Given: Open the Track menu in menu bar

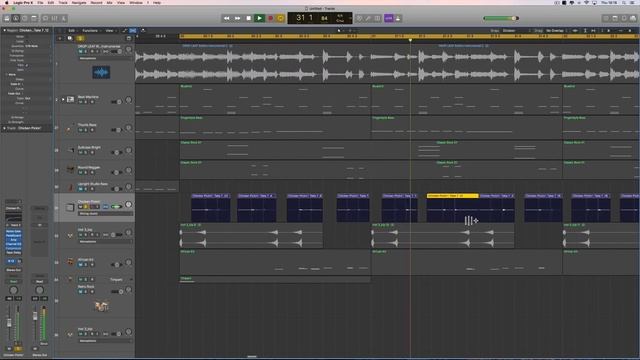Looking at the screenshot, I should [63, 2].
